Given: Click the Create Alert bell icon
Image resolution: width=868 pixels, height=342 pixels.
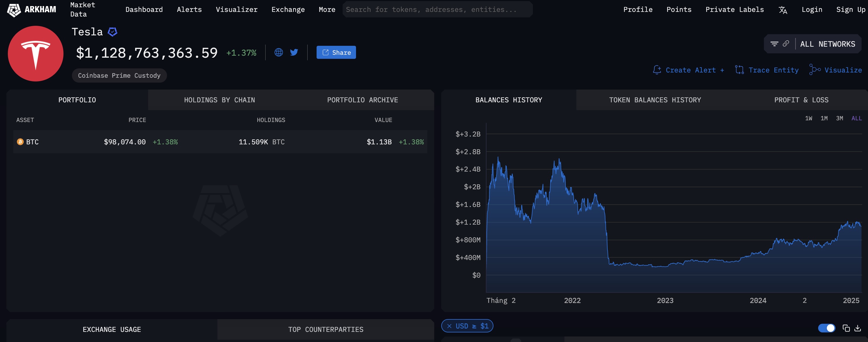Looking at the screenshot, I should point(657,70).
